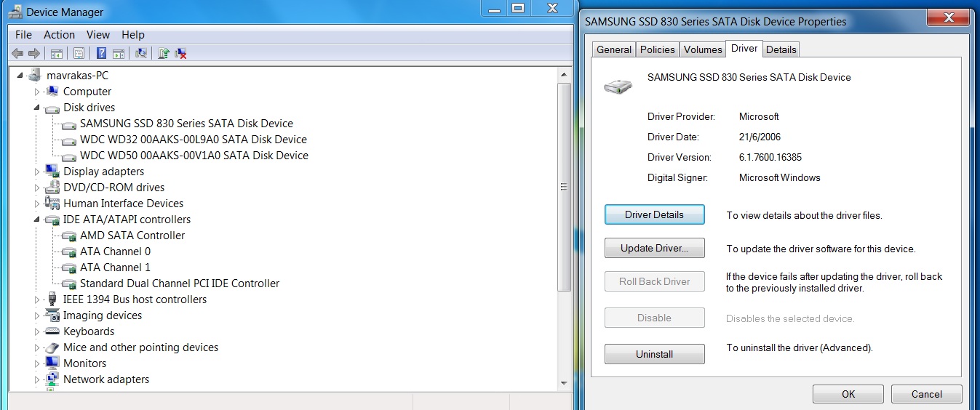Click the Human Interface Devices icon
The width and height of the screenshot is (980, 410).
point(52,203)
